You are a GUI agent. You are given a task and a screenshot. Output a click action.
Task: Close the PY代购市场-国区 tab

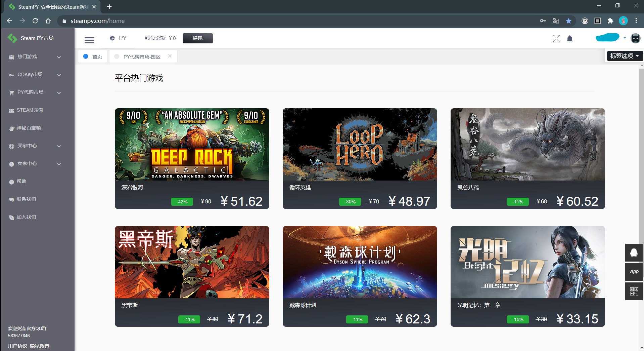tap(170, 56)
